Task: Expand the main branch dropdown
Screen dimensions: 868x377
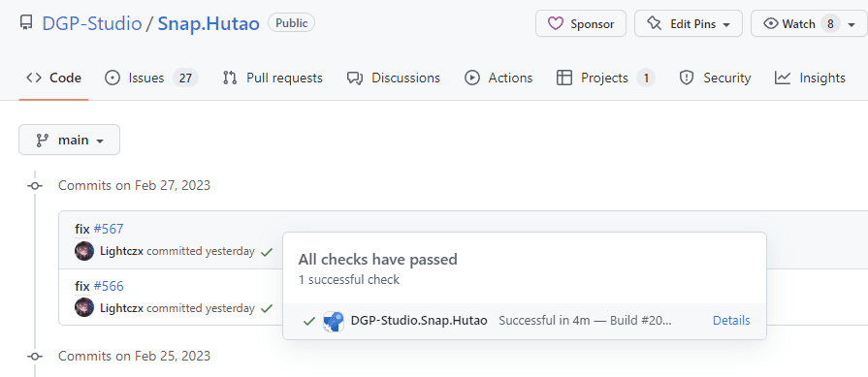Action: 69,140
